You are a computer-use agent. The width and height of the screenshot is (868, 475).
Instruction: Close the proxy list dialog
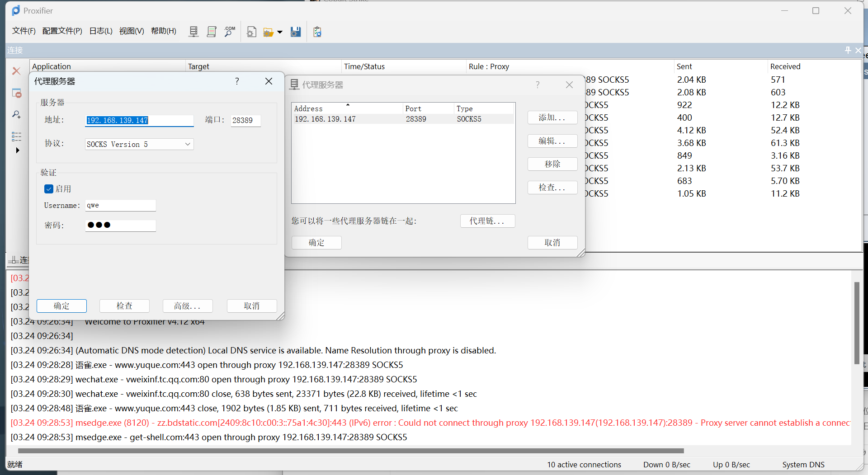click(x=569, y=85)
